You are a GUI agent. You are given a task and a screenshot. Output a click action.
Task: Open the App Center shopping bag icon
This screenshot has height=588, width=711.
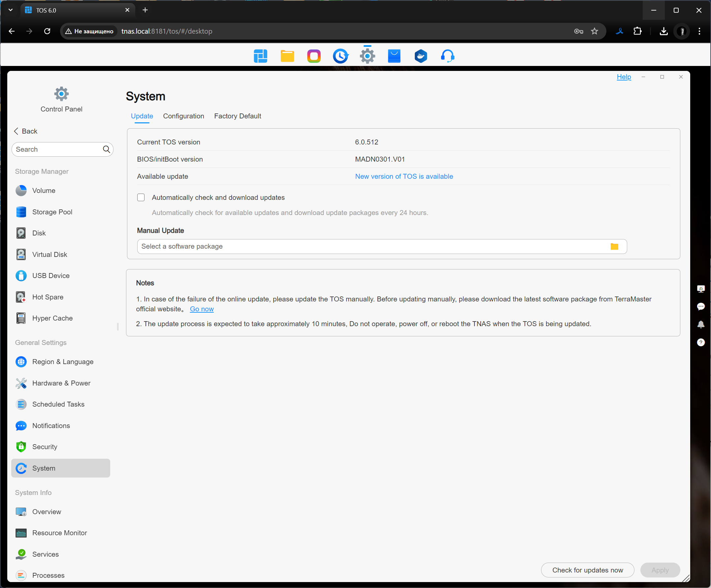(x=394, y=56)
